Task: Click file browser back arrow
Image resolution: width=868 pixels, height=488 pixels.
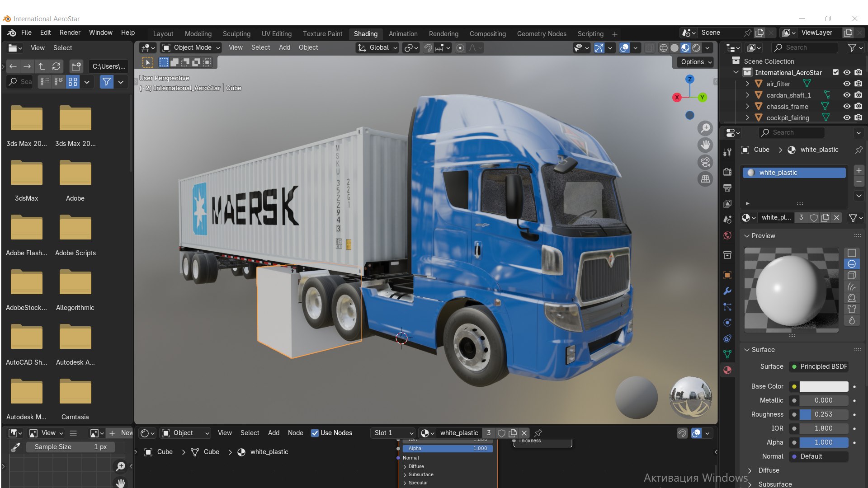Action: 13,66
